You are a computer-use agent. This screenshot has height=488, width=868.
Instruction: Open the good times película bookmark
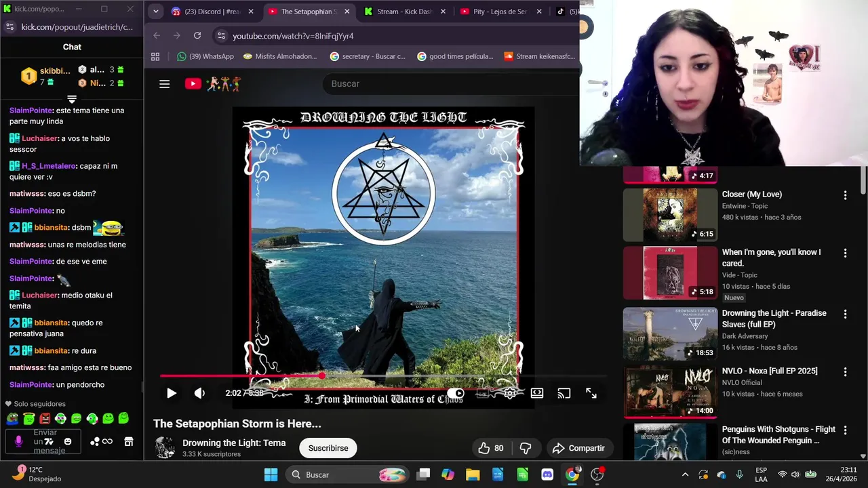tap(455, 56)
